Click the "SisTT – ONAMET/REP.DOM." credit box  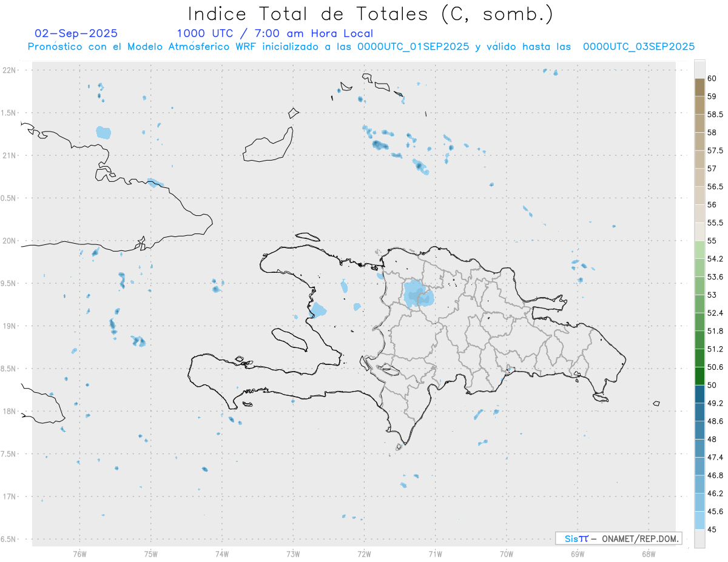click(618, 538)
